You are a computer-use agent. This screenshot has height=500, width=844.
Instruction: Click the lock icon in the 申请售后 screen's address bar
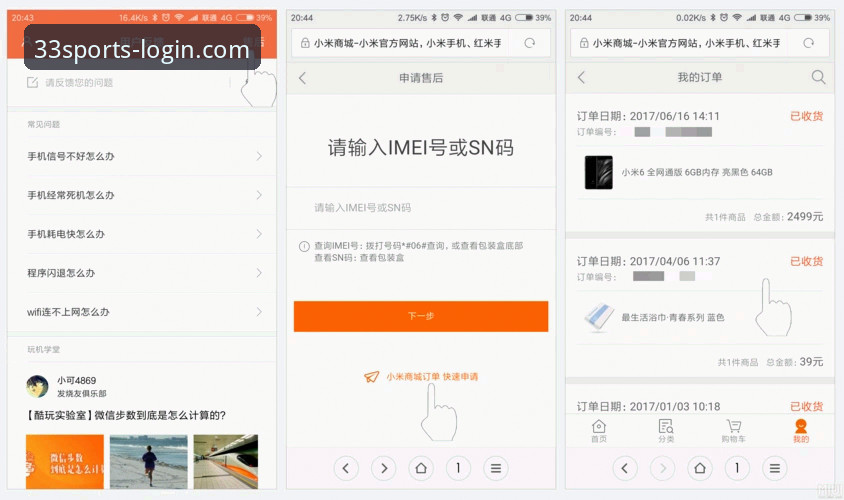(x=305, y=43)
